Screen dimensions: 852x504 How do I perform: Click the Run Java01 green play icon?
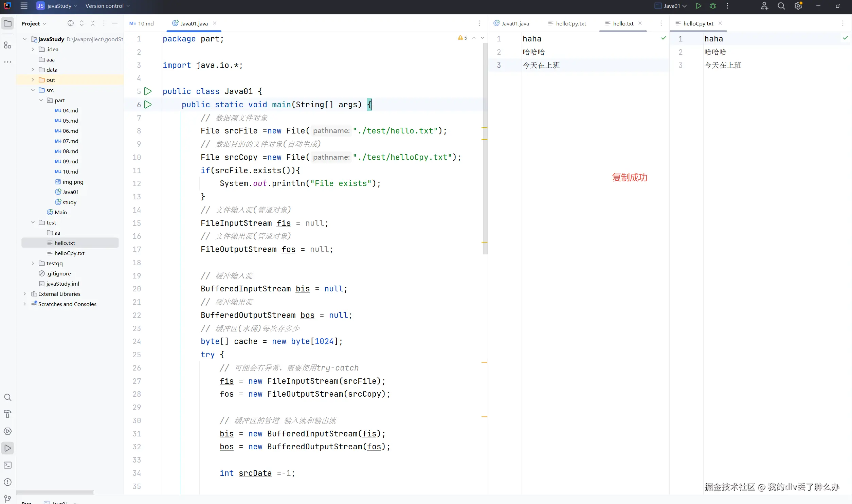coord(698,6)
